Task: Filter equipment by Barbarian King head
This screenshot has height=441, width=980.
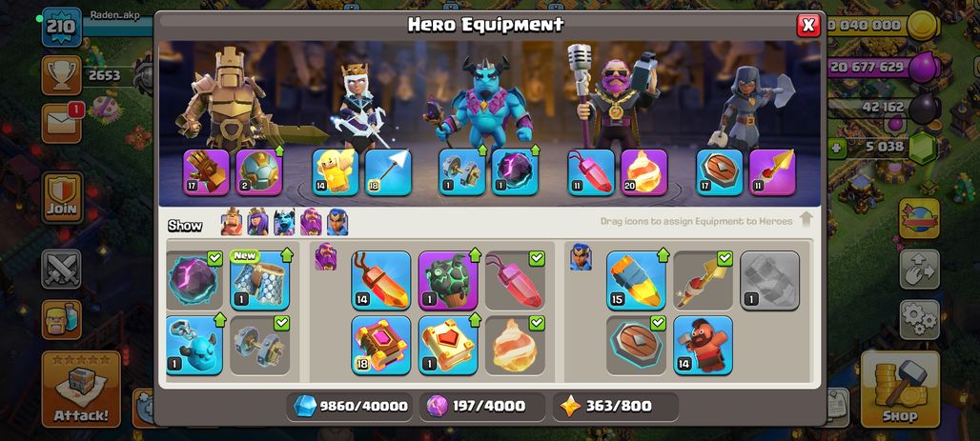Action: tap(232, 222)
